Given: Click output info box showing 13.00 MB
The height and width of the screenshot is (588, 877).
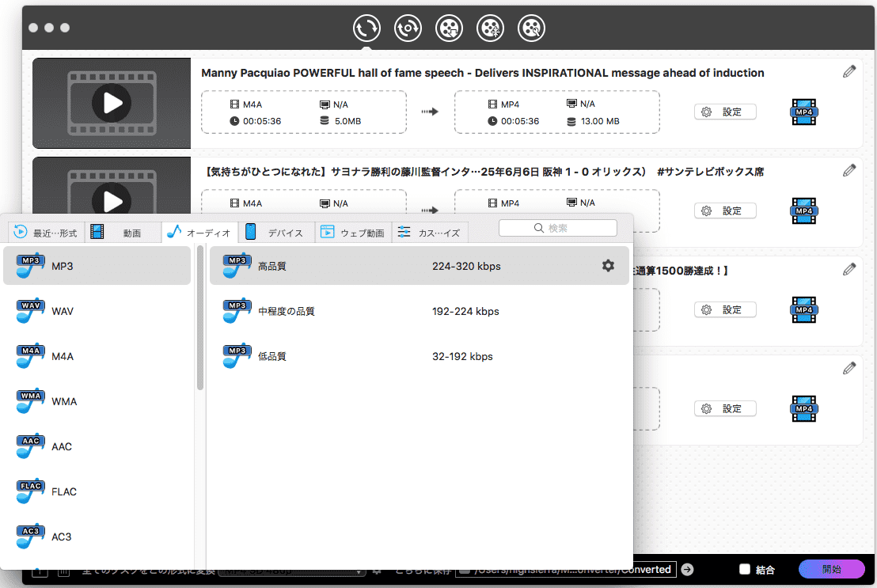Looking at the screenshot, I should pos(557,112).
